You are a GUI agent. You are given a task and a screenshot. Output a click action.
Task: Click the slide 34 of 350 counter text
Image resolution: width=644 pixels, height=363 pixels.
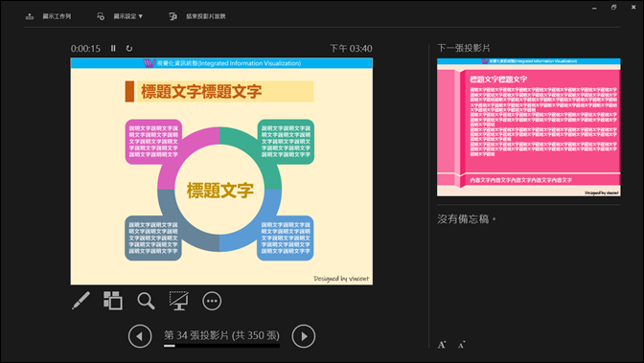[221, 335]
